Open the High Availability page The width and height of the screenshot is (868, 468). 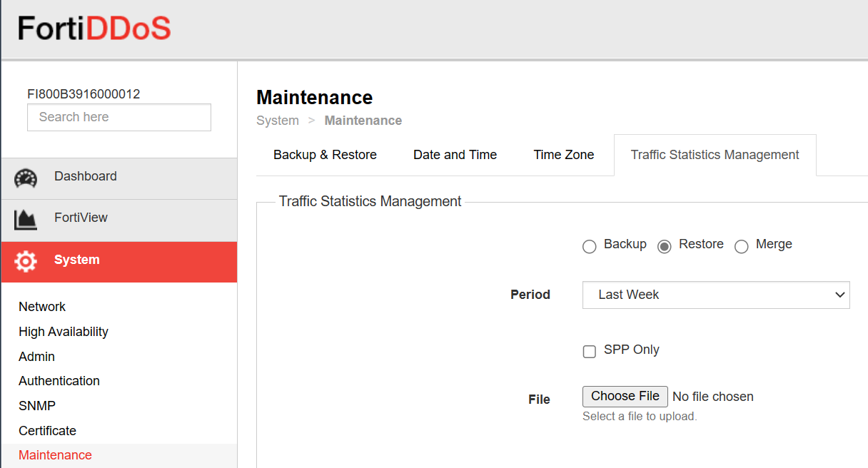[63, 332]
